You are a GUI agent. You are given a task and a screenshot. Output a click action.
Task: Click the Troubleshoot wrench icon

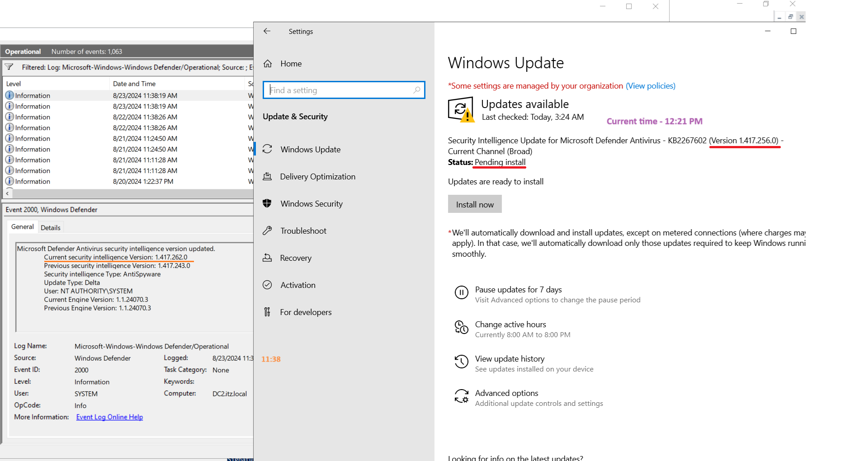pyautogui.click(x=267, y=230)
